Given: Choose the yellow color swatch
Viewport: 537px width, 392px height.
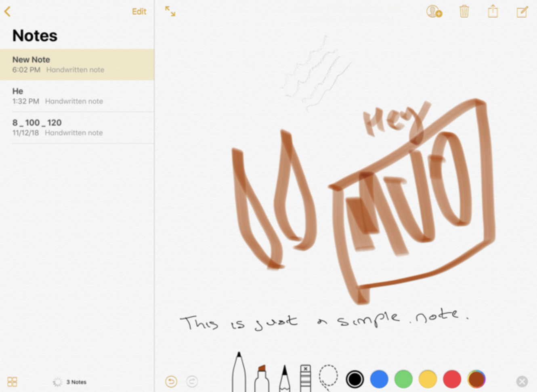Looking at the screenshot, I should [428, 379].
